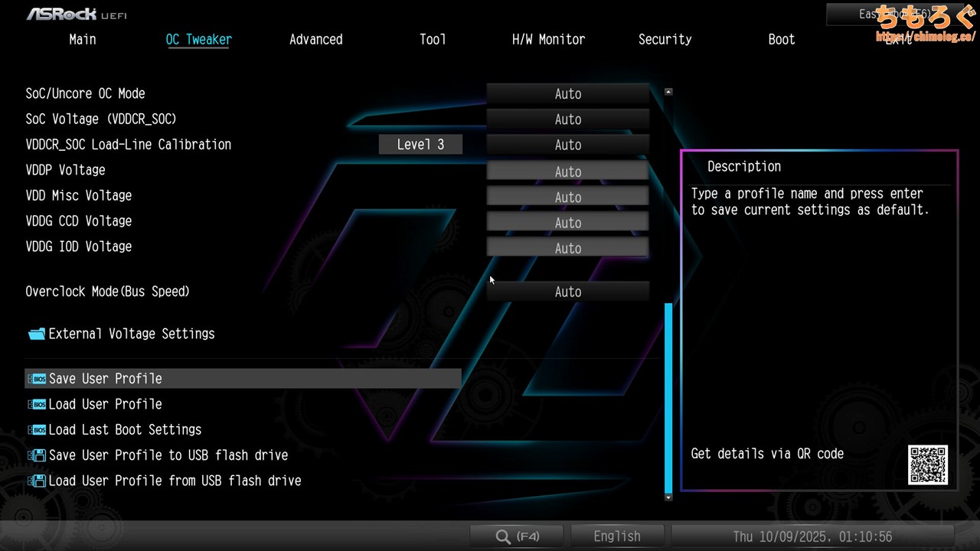This screenshot has height=551, width=980.
Task: Click the VDDP Voltage Auto input field
Action: [x=567, y=171]
